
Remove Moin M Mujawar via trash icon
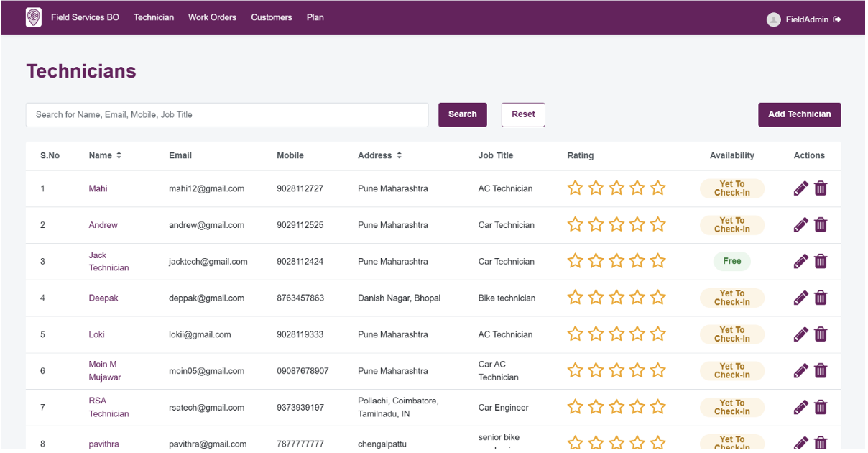pyautogui.click(x=821, y=371)
